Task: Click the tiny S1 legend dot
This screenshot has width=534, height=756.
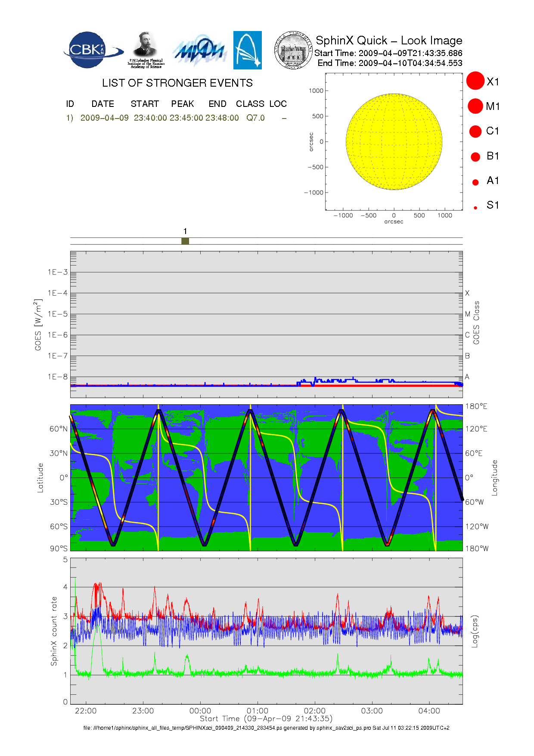Action: [475, 208]
